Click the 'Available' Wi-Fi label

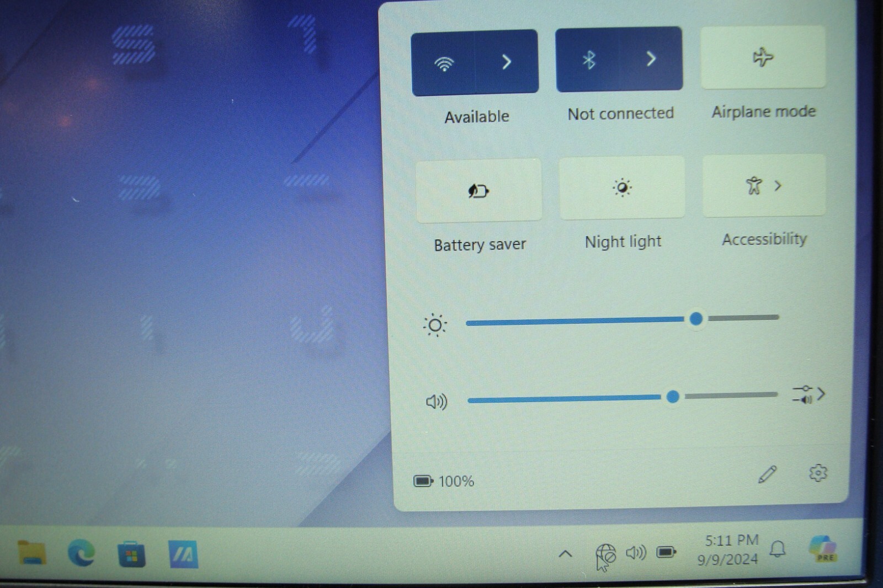[477, 117]
